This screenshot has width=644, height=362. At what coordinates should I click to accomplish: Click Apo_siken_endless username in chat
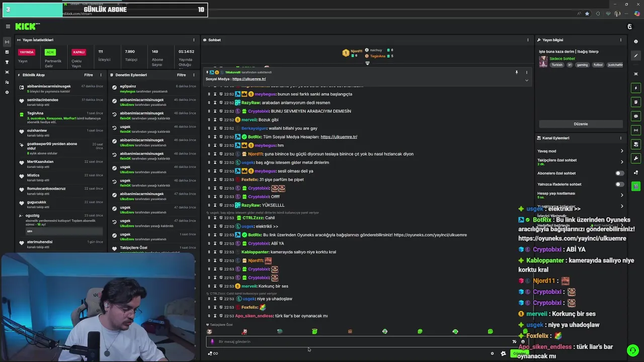pos(254,316)
